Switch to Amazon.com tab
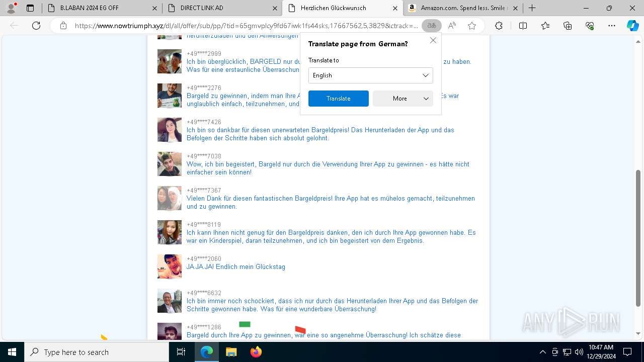Viewport: 644px width, 362px height. tap(463, 8)
